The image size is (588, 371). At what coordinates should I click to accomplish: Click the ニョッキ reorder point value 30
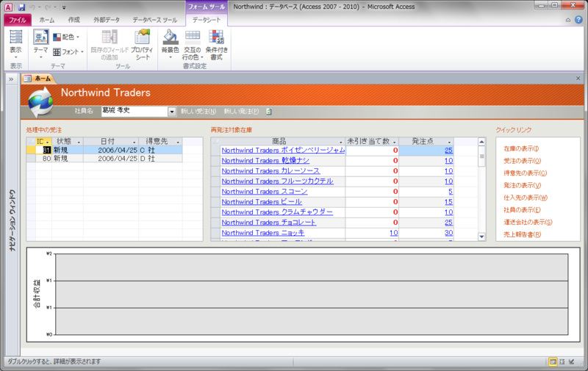(449, 233)
